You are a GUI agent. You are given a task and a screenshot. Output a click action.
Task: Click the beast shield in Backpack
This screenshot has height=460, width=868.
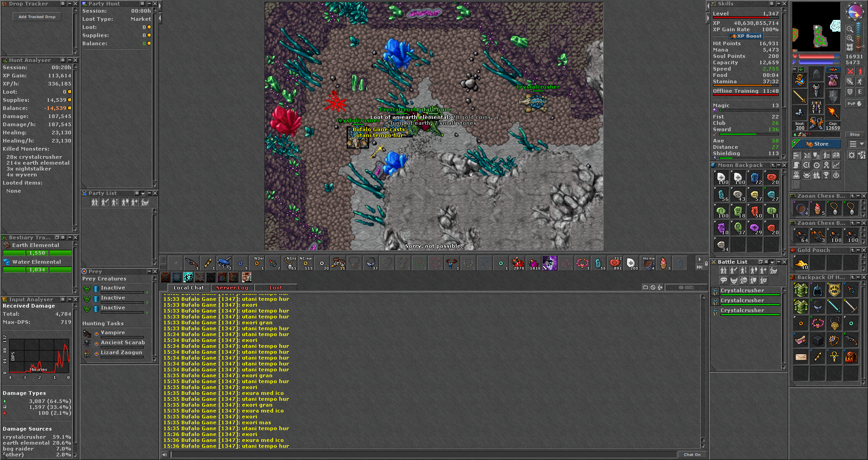tap(835, 290)
